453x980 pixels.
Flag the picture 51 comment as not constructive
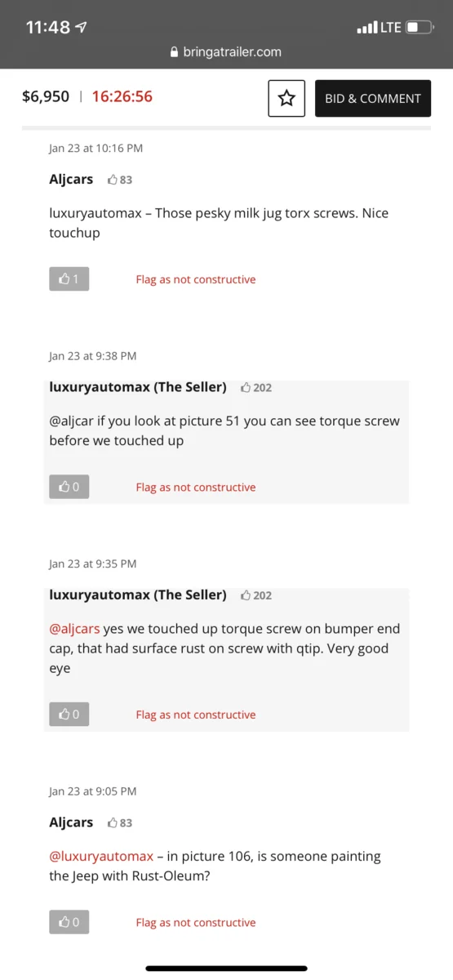tap(196, 487)
